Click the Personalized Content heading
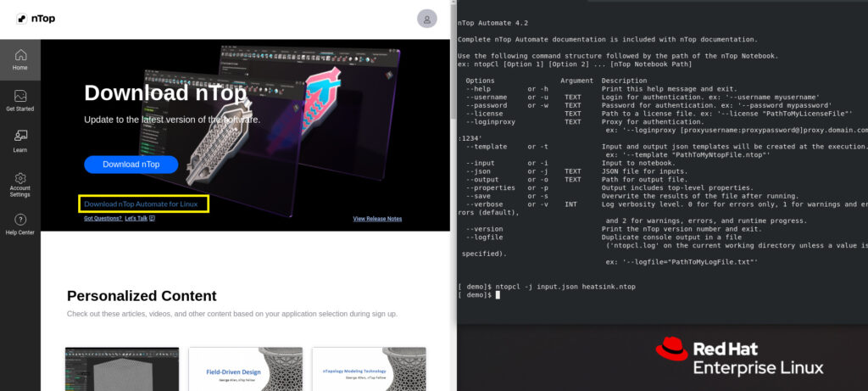 click(x=142, y=296)
